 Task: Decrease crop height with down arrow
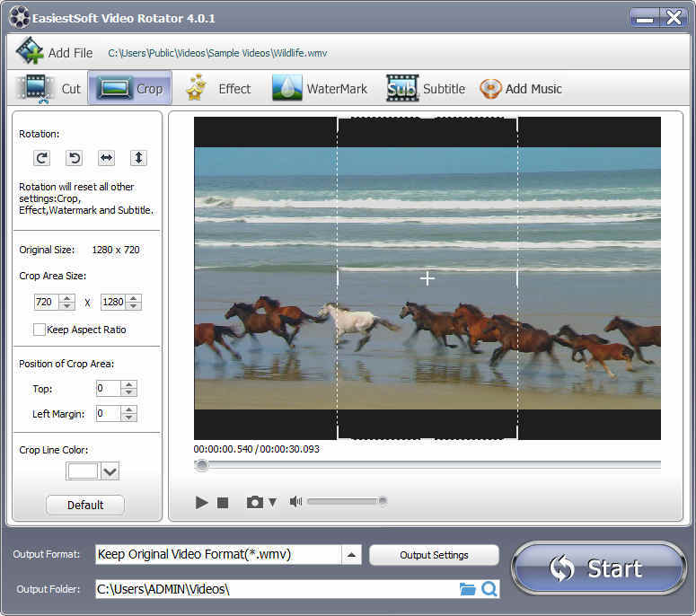pos(134,306)
